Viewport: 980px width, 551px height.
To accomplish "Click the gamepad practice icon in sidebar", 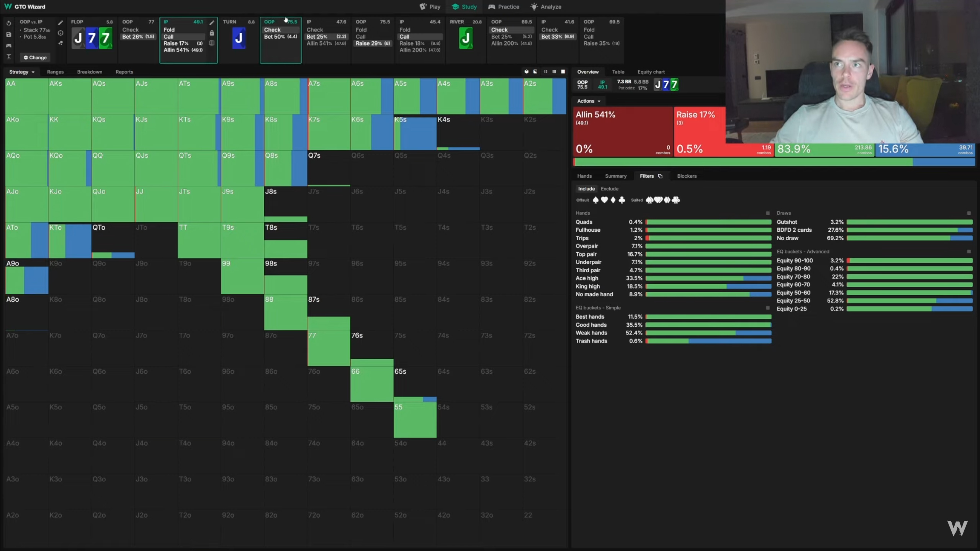I will coord(8,46).
